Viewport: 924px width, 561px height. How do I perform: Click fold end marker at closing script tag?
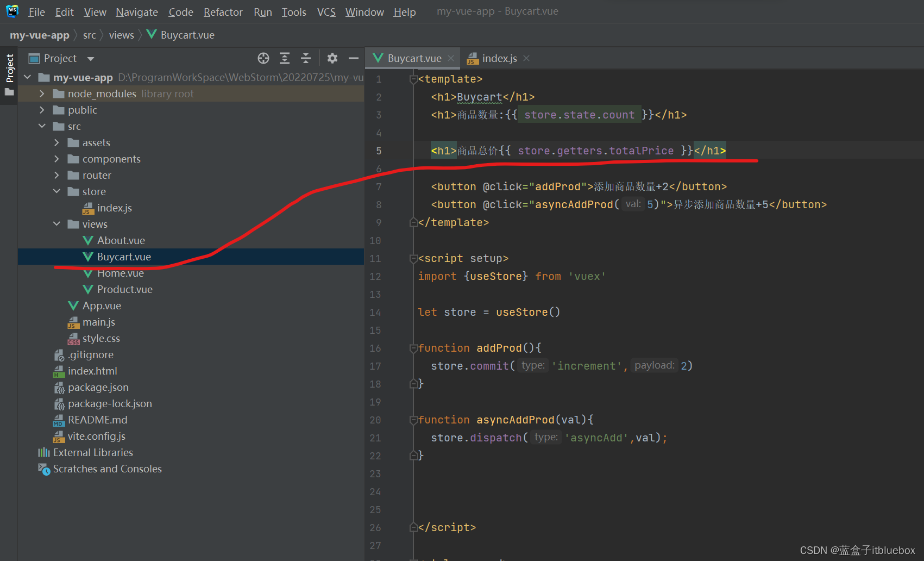413,527
